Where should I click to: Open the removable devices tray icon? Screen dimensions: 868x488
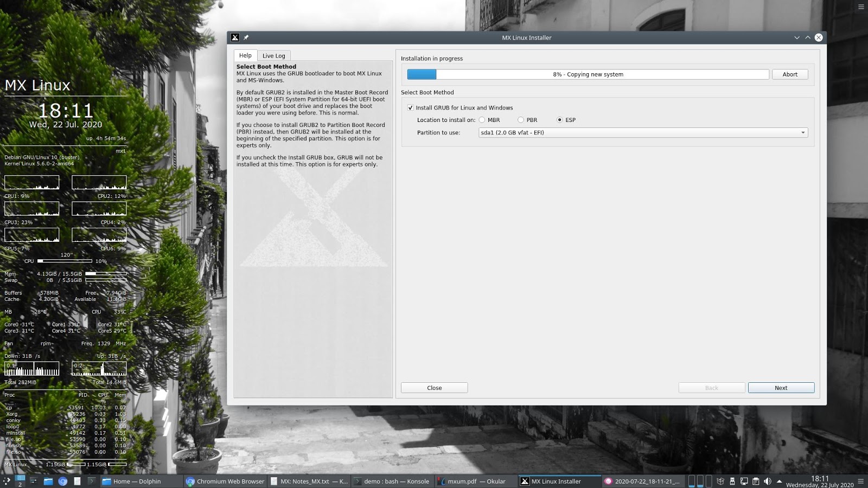click(732, 481)
